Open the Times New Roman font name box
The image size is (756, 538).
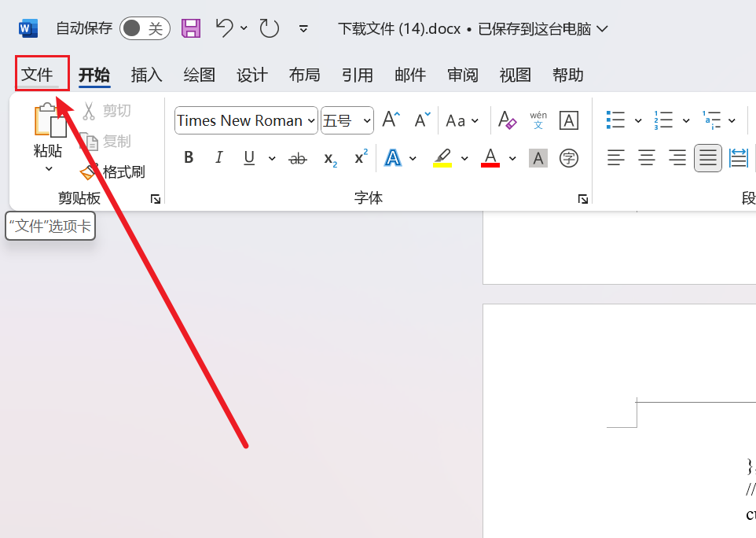click(246, 120)
